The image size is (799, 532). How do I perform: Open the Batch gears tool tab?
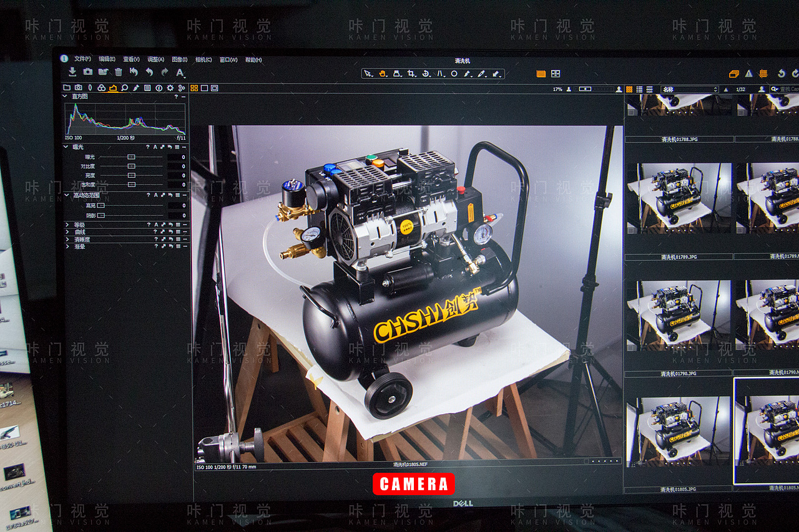(182, 88)
